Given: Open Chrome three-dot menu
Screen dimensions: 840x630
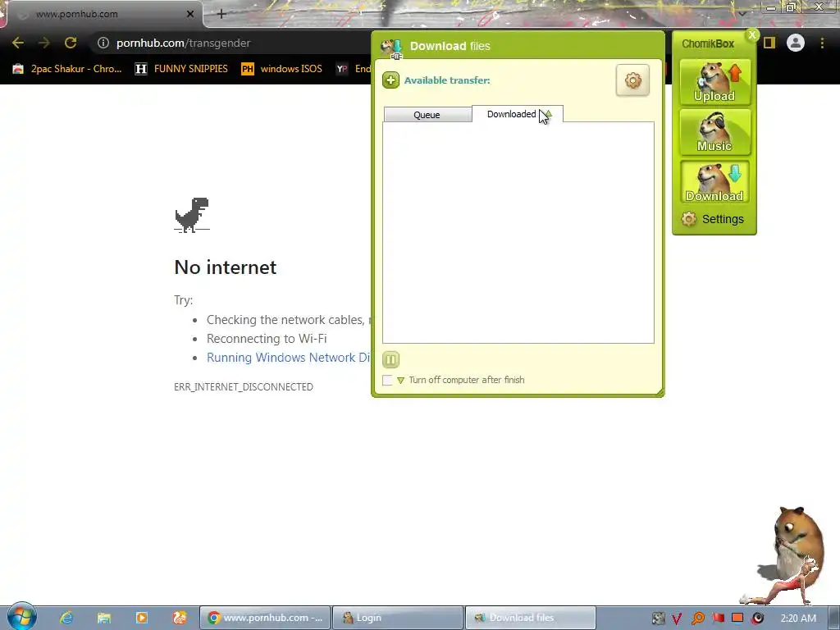Looking at the screenshot, I should click(x=822, y=43).
